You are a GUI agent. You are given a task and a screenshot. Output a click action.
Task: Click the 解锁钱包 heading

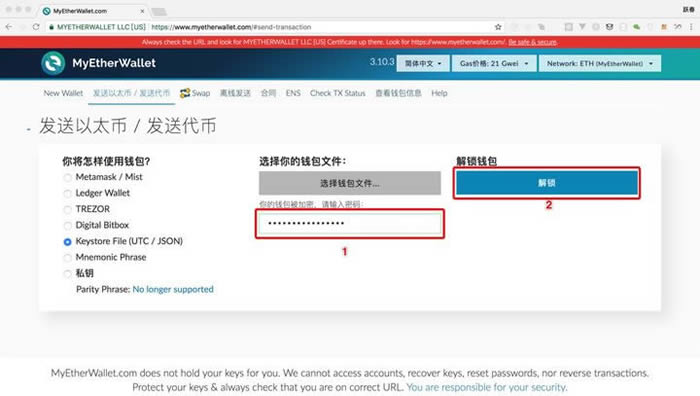(x=476, y=161)
